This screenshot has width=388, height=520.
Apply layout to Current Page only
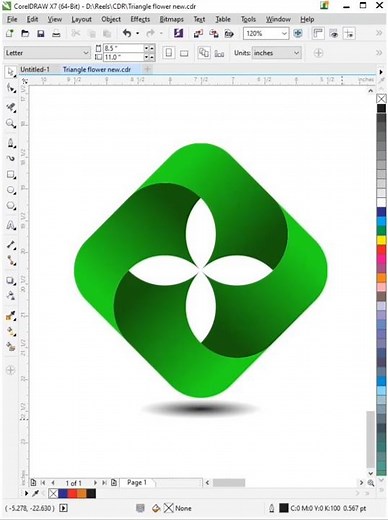click(x=219, y=53)
